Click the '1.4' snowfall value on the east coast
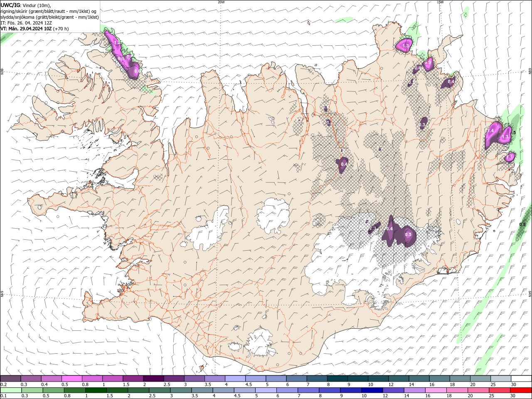This screenshot has height=399, width=532. click(491, 131)
